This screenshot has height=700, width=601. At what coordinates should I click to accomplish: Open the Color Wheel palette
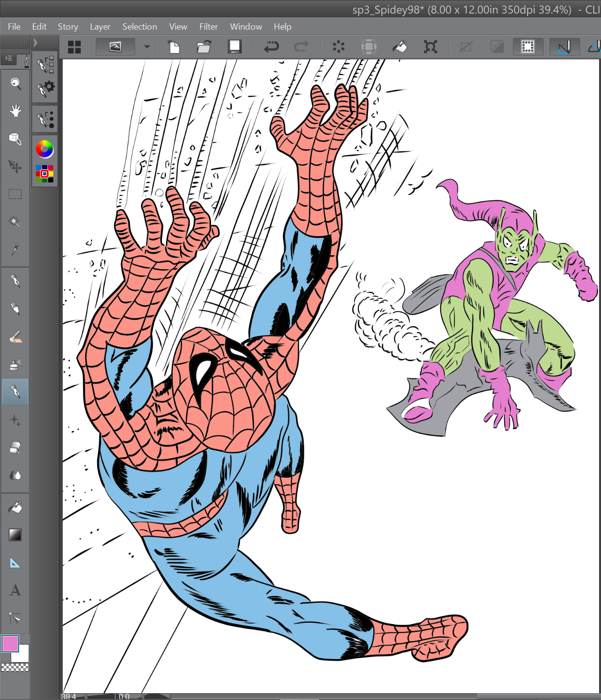pyautogui.click(x=45, y=149)
